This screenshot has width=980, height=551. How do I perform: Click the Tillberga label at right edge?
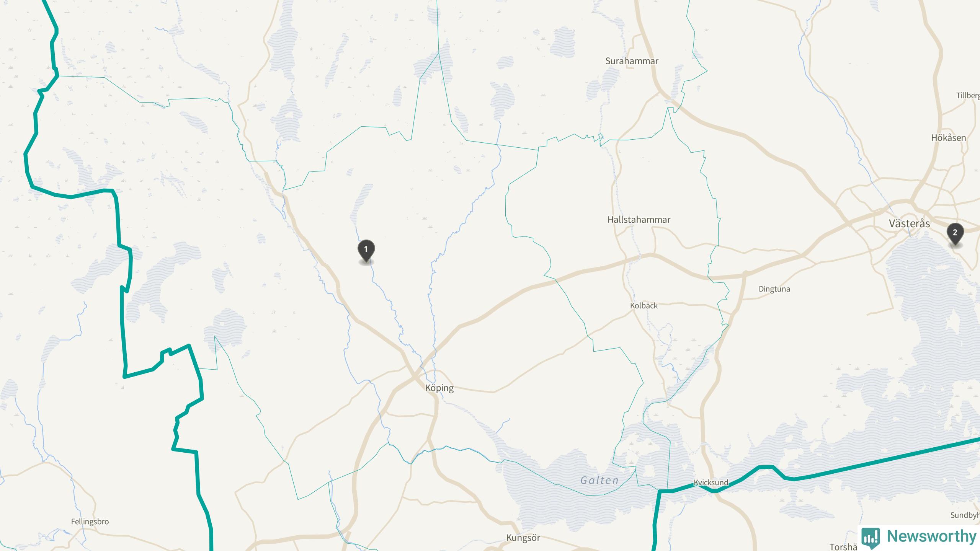[x=968, y=95]
